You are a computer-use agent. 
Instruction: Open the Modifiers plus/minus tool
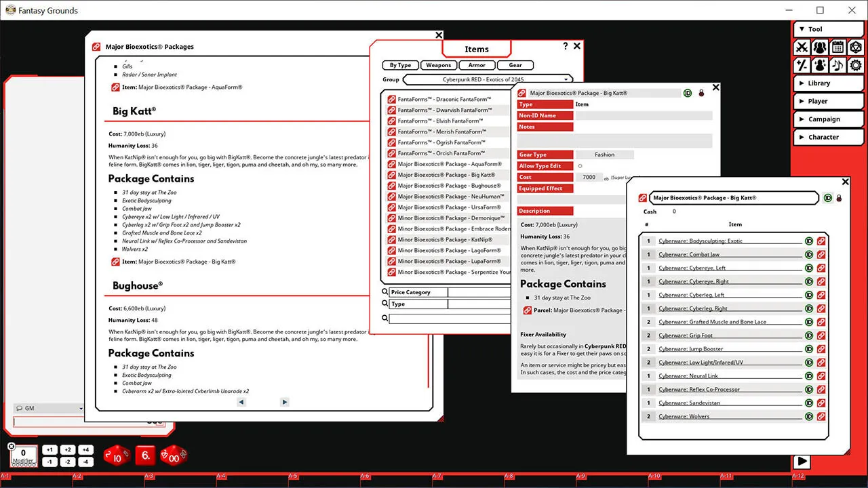point(802,65)
